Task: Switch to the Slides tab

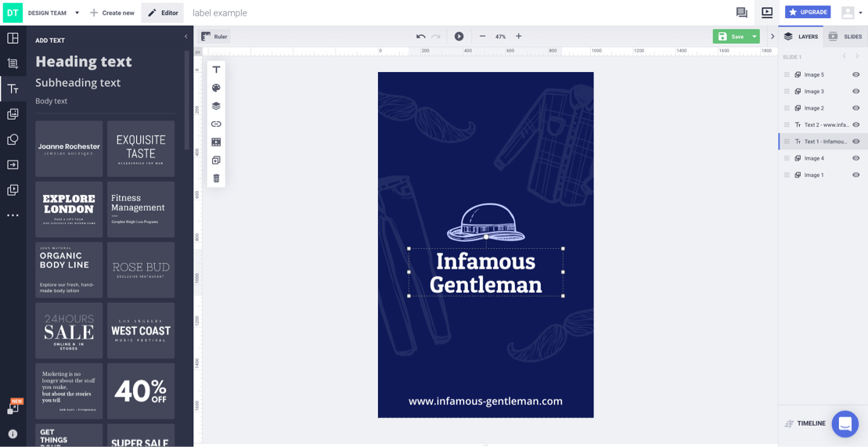Action: [x=845, y=37]
